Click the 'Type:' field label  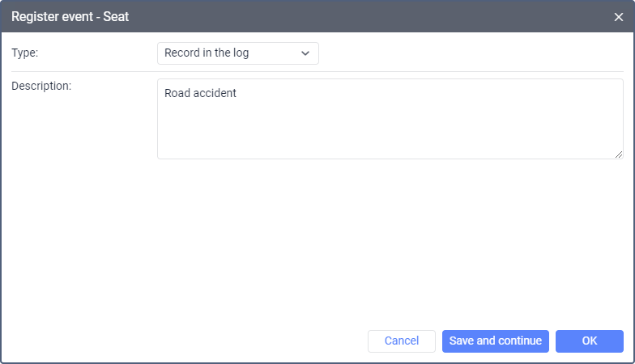(x=25, y=53)
